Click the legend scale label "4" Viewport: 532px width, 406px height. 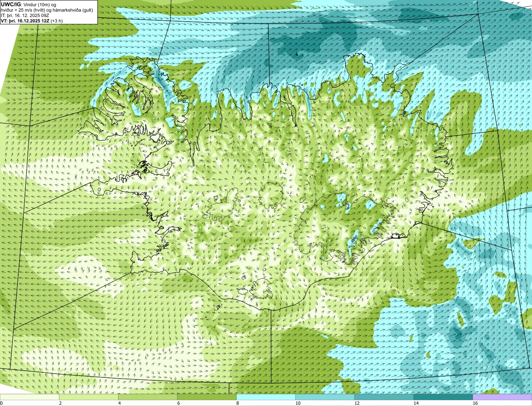(x=119, y=403)
